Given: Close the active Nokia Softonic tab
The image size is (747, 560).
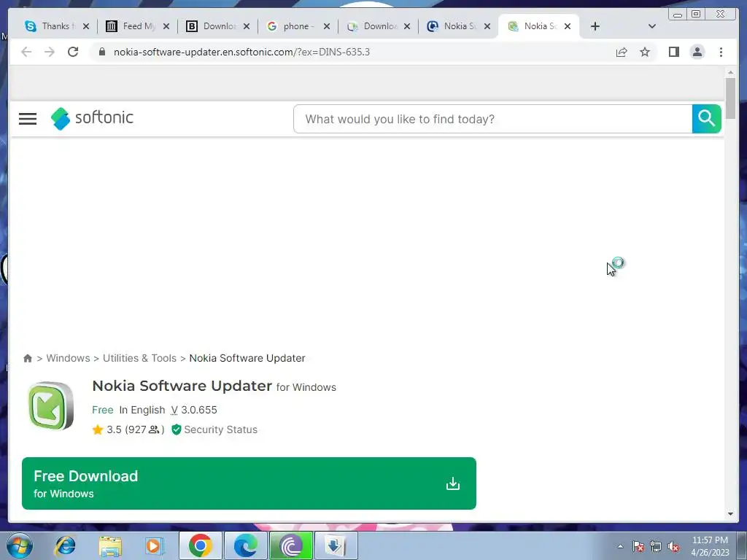Looking at the screenshot, I should pos(568,26).
